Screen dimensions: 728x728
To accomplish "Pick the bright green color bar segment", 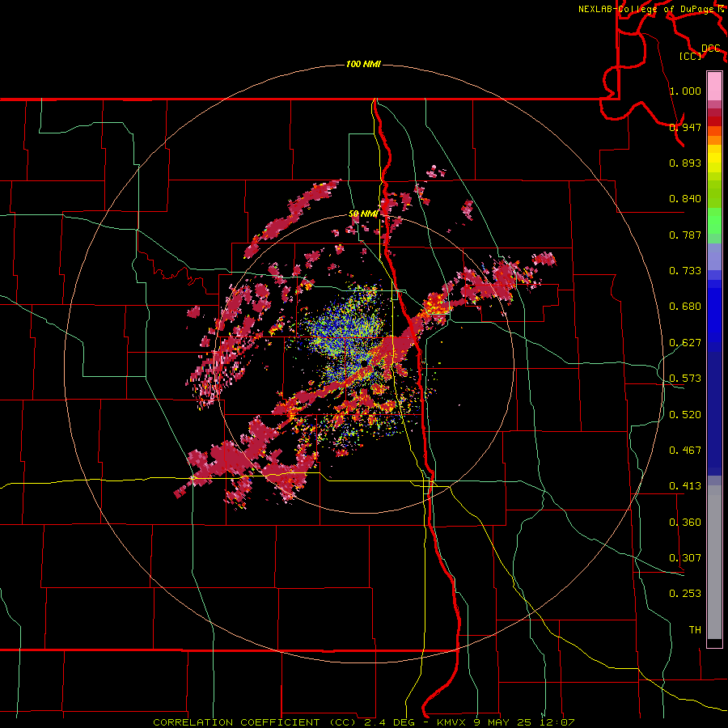I will [x=714, y=221].
